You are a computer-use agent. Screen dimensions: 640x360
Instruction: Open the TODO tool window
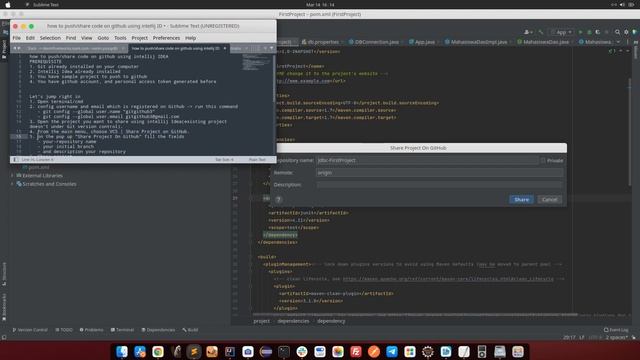click(64, 330)
